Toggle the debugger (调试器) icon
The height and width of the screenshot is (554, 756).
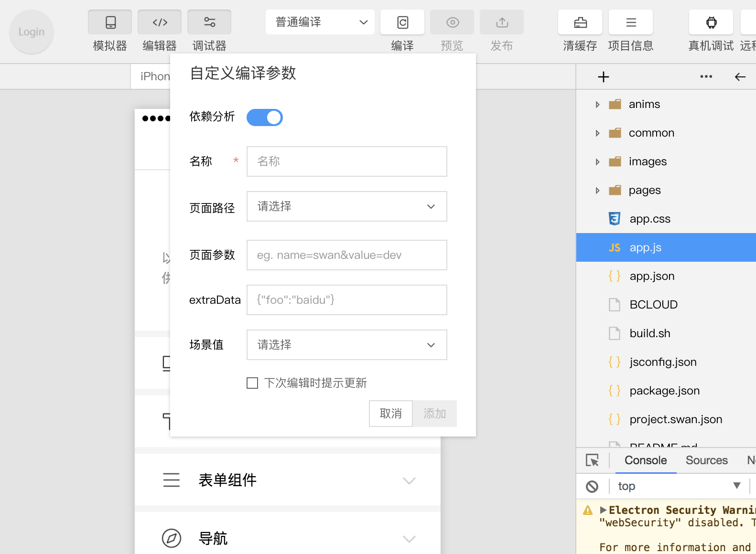pyautogui.click(x=209, y=22)
